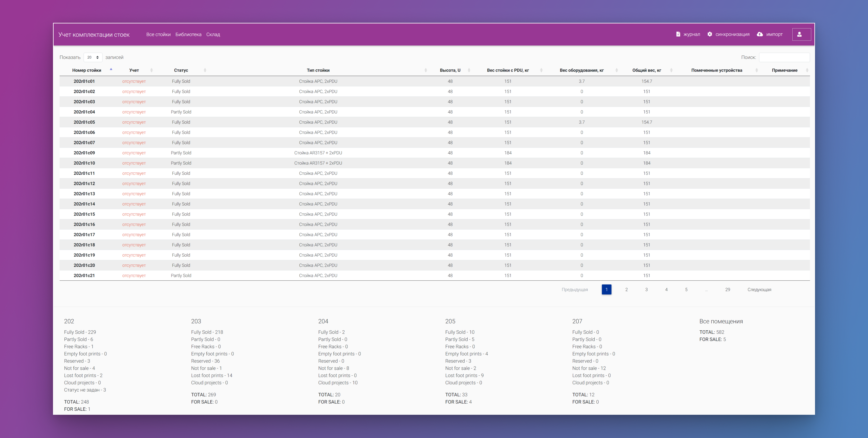Click equipment weight 3.7 in row 202r01c01

click(x=582, y=81)
